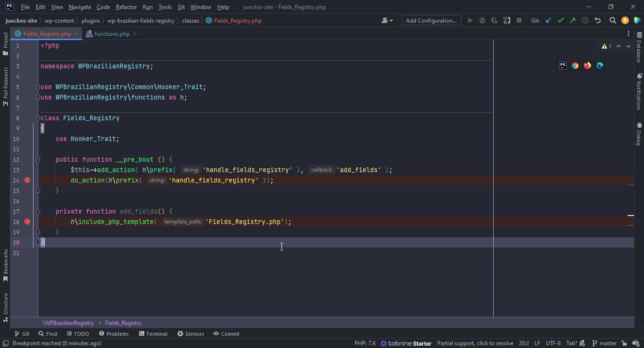Open the Git tool window at bottom

tap(22, 333)
